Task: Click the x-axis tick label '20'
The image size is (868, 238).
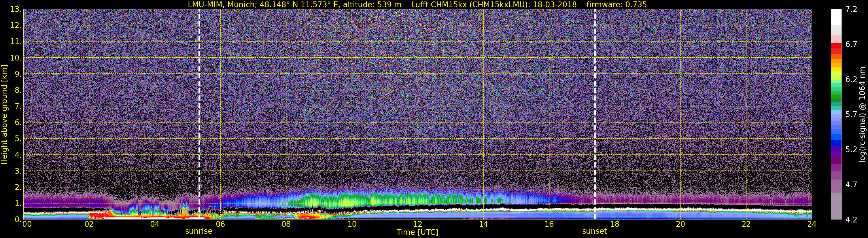Action: click(x=680, y=224)
